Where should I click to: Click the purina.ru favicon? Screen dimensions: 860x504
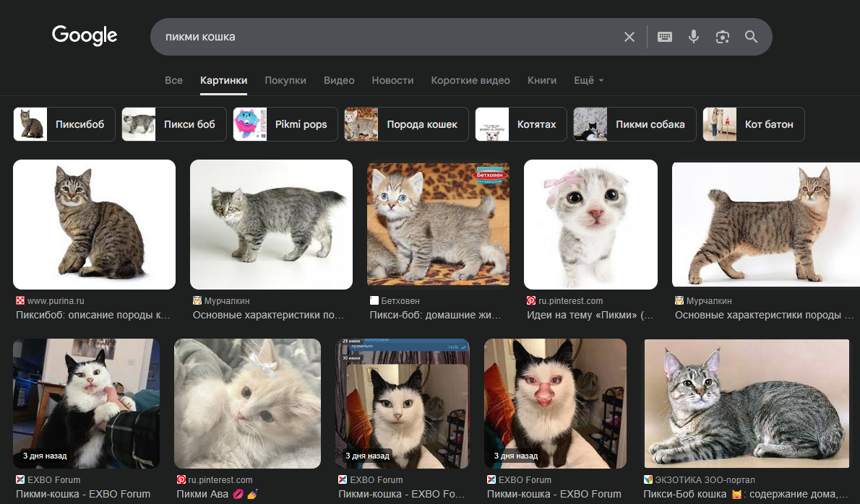click(20, 300)
